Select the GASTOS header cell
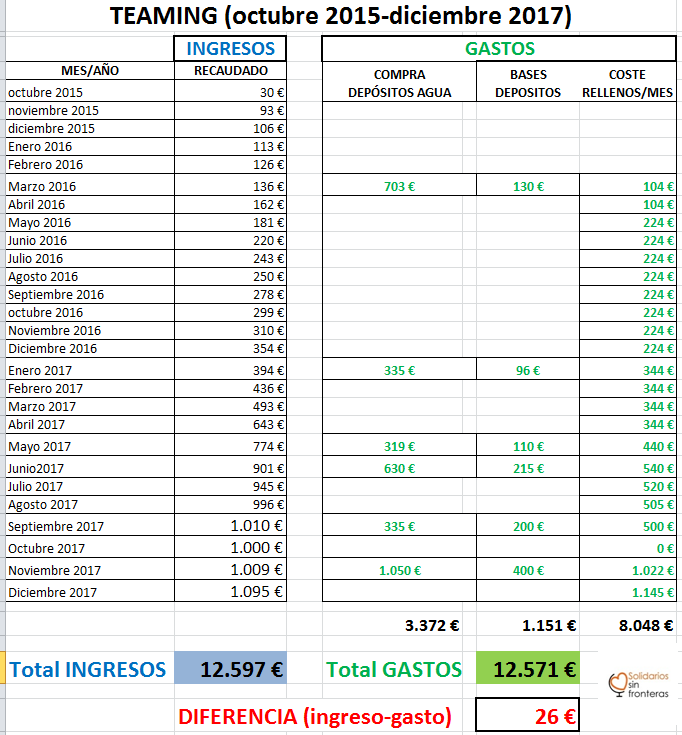682x735 pixels. pos(499,48)
